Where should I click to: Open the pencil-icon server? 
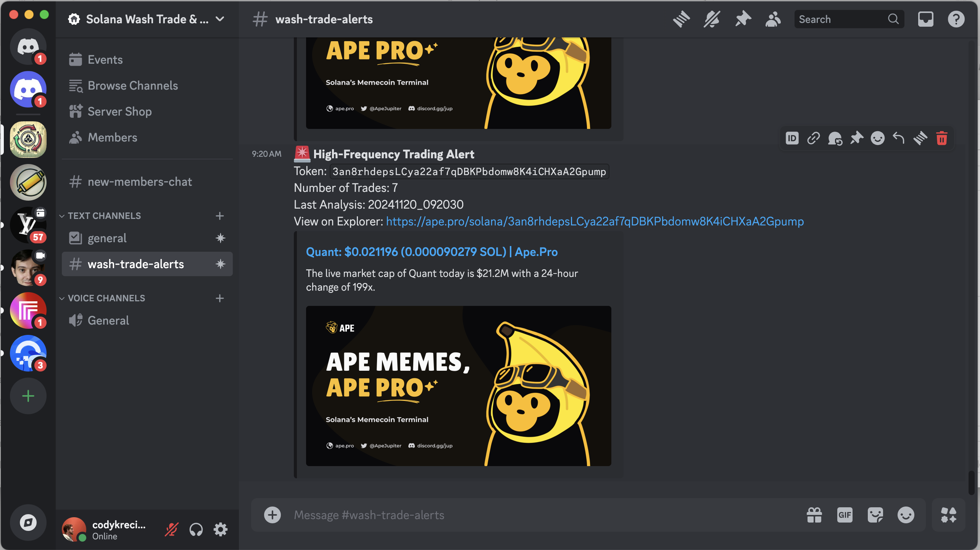pyautogui.click(x=28, y=182)
